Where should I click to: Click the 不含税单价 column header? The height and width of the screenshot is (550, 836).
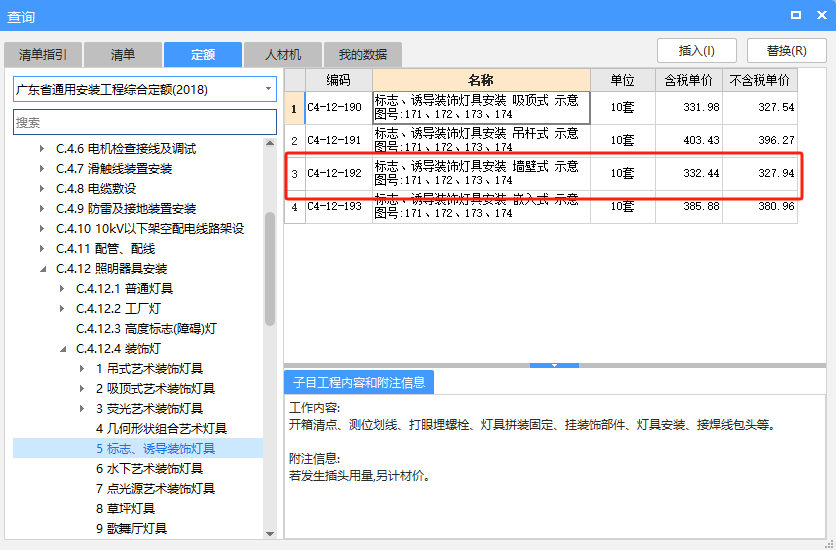760,80
